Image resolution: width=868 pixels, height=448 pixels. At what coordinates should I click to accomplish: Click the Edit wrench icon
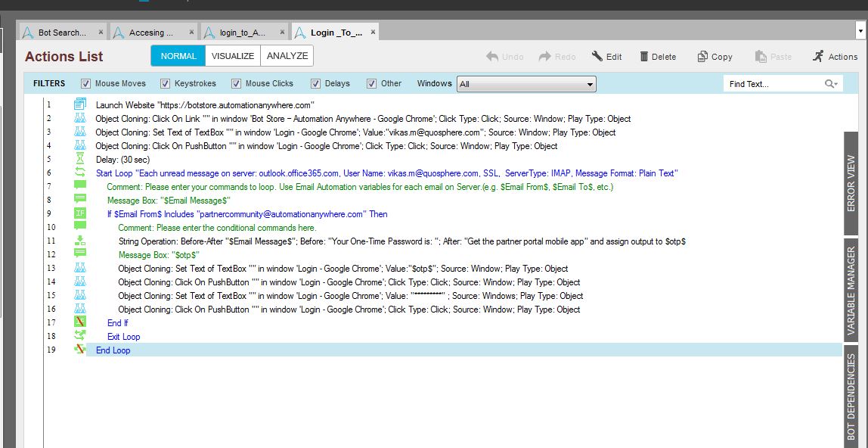pyautogui.click(x=597, y=57)
